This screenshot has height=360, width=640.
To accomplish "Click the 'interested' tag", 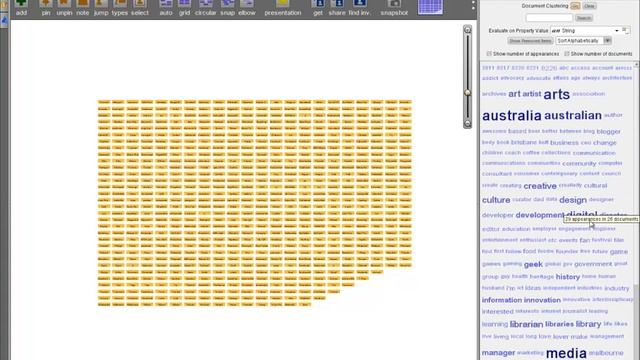I will pyautogui.click(x=498, y=312).
